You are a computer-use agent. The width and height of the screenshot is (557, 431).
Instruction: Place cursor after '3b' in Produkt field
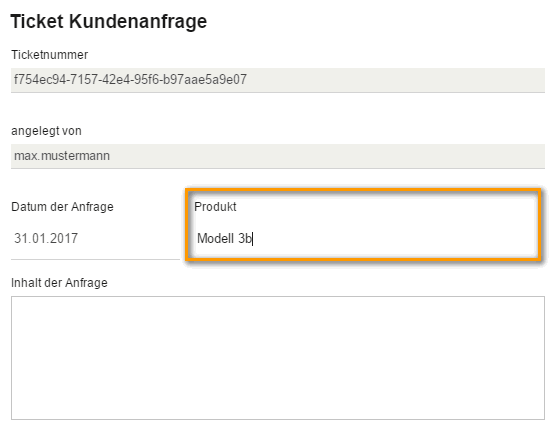point(253,238)
